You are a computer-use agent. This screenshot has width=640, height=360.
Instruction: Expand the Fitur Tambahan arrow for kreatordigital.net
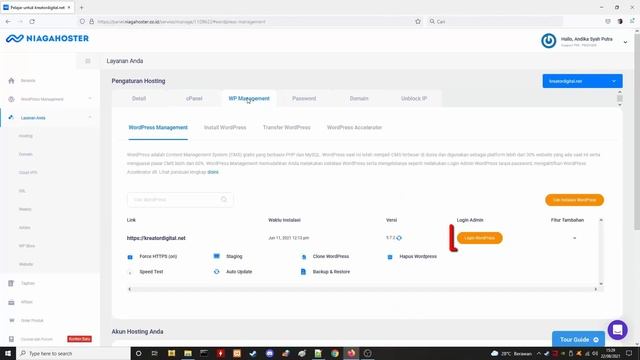575,238
